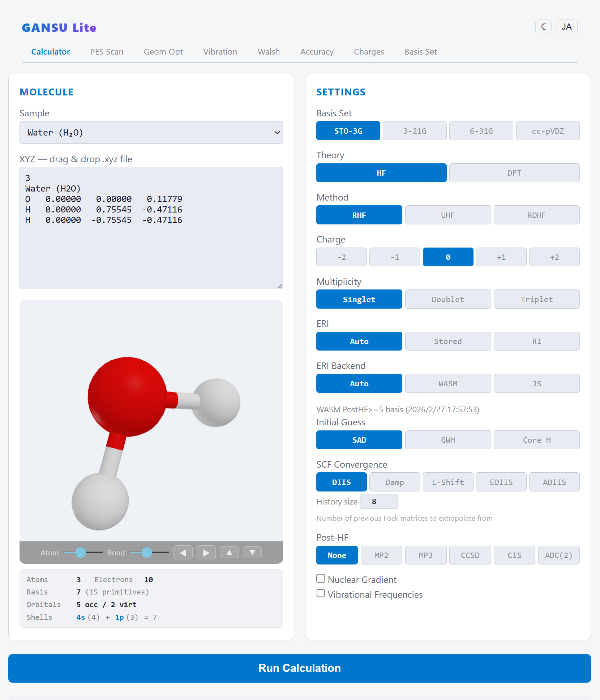The image size is (600, 700).
Task: Switch theory to DFT
Action: 514,173
